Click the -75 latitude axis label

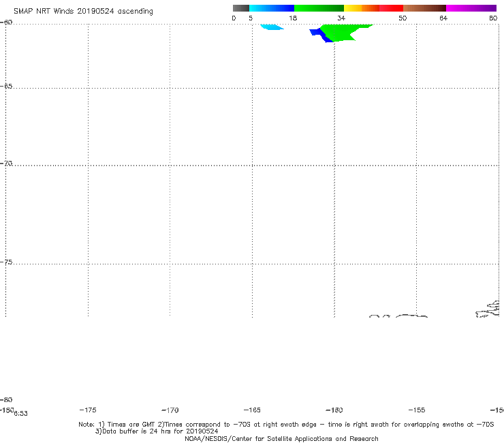[6, 262]
